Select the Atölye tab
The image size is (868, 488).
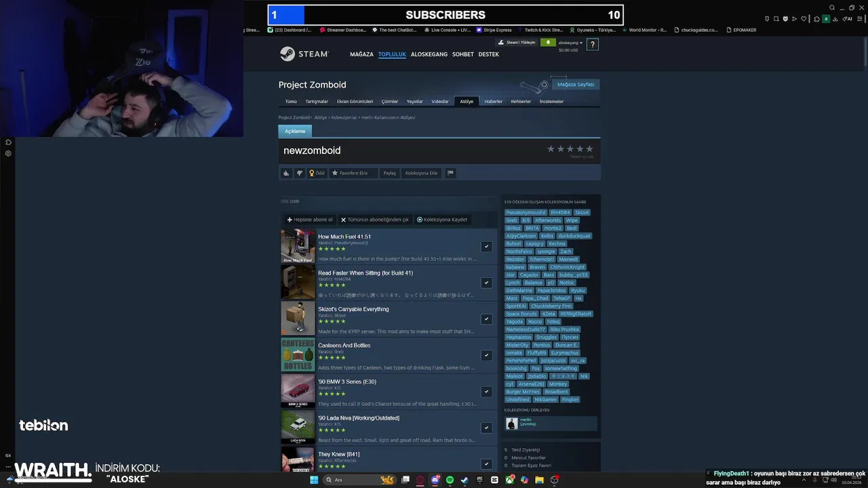point(467,102)
